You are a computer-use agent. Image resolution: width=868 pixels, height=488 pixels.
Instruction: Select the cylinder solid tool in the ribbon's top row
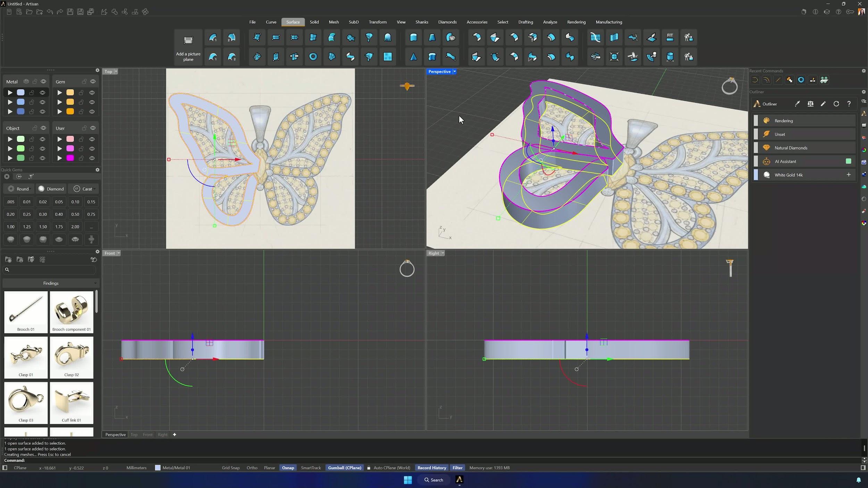pyautogui.click(x=413, y=37)
